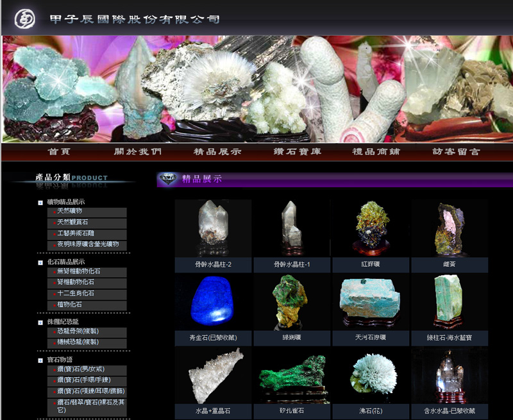
Task: Open the 天河石原礦 product label link
Action: coord(371,337)
